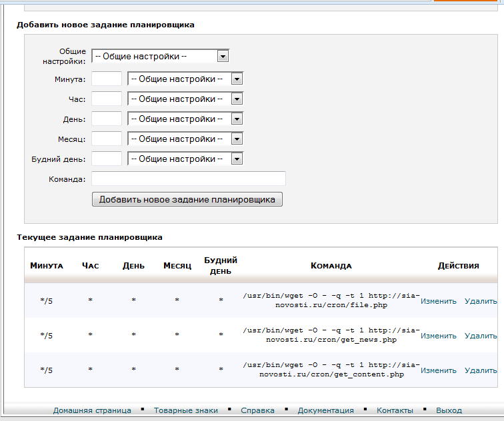Open the Справка footer link
504x421 pixels.
coord(257,410)
